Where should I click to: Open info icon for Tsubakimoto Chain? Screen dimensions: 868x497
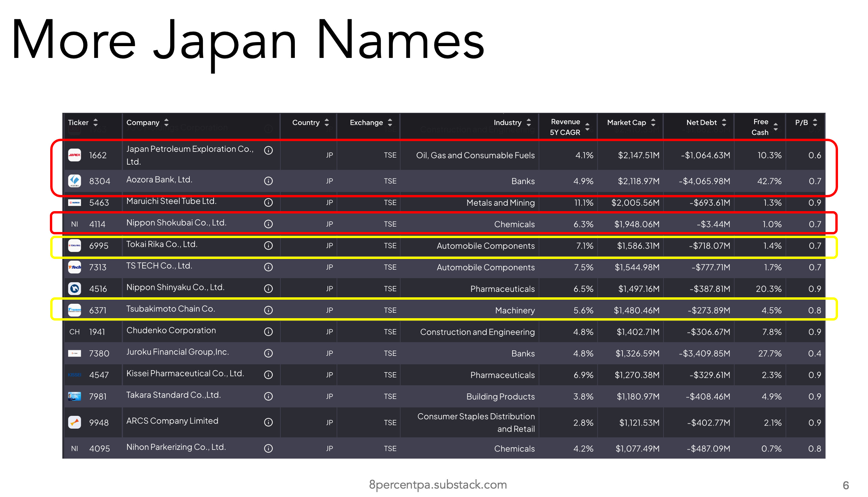(x=269, y=310)
